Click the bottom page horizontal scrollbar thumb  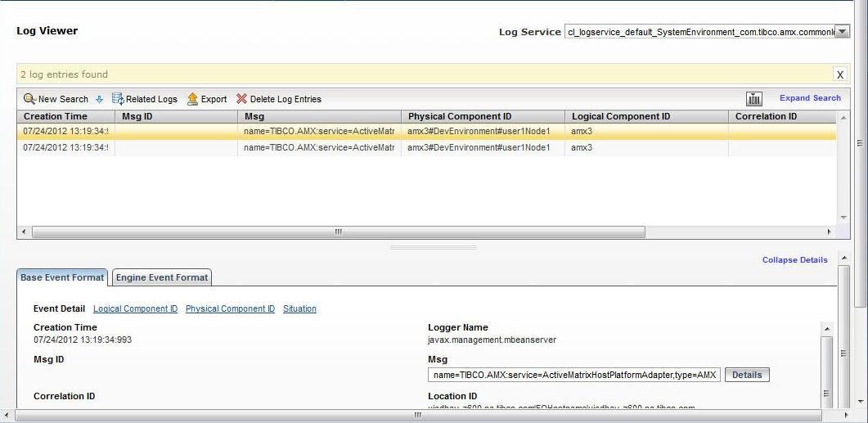point(418,415)
